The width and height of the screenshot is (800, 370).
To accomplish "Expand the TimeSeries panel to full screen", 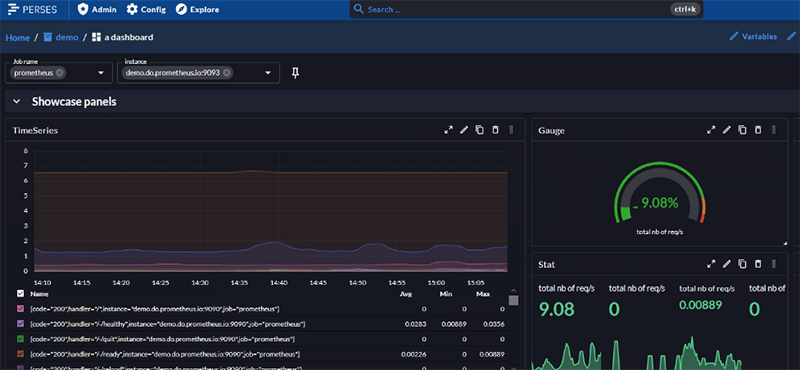I will (x=448, y=130).
